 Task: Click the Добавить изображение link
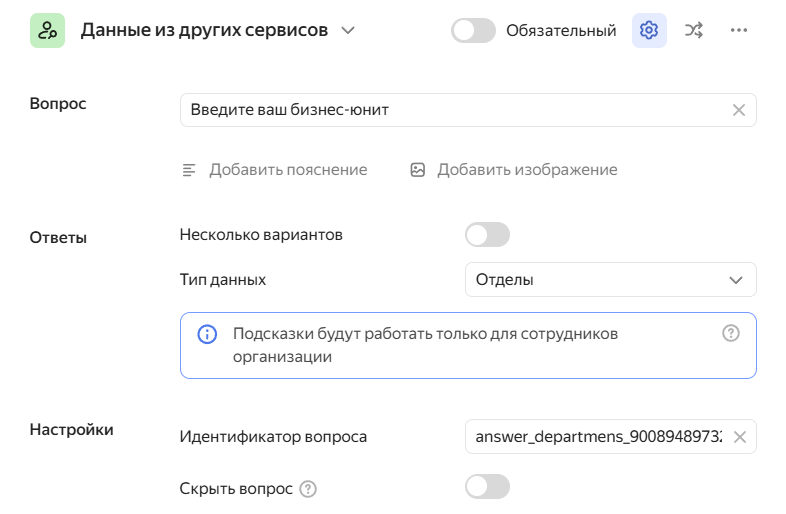(527, 170)
